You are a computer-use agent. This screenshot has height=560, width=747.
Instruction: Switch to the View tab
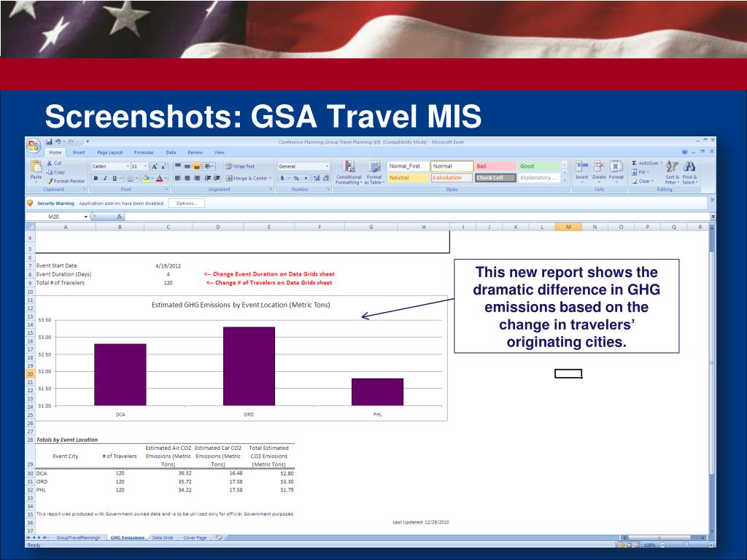(x=219, y=152)
